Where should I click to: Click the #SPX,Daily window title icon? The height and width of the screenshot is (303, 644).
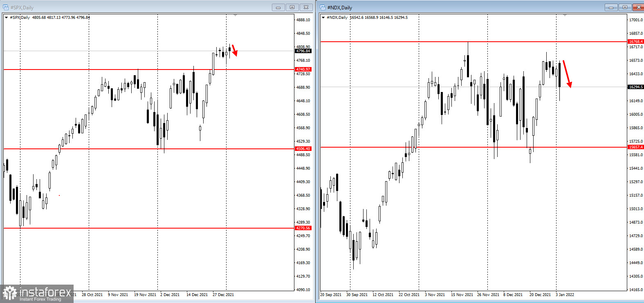[x=6, y=7]
